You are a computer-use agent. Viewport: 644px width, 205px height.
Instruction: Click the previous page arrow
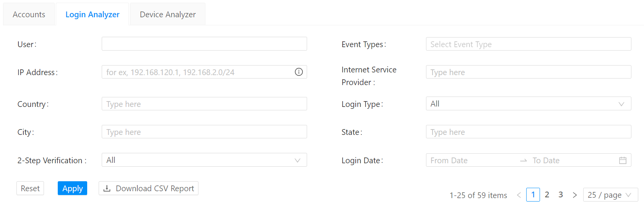[x=519, y=195]
